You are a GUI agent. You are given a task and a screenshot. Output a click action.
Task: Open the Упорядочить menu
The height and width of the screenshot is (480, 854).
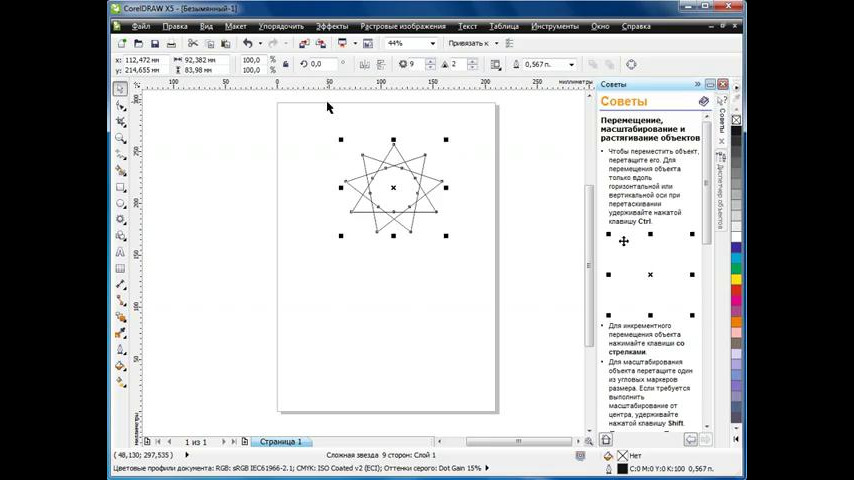click(x=282, y=26)
